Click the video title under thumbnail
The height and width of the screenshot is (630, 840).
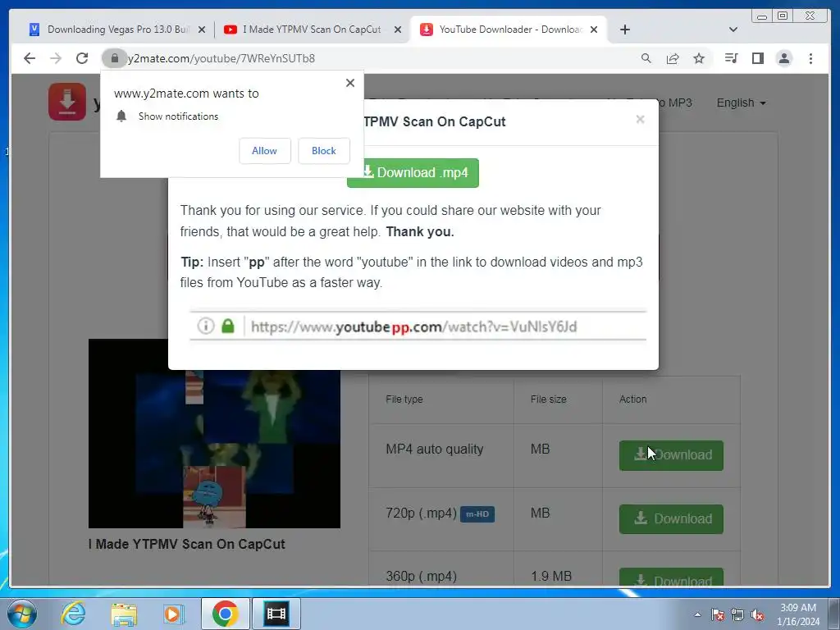186,545
